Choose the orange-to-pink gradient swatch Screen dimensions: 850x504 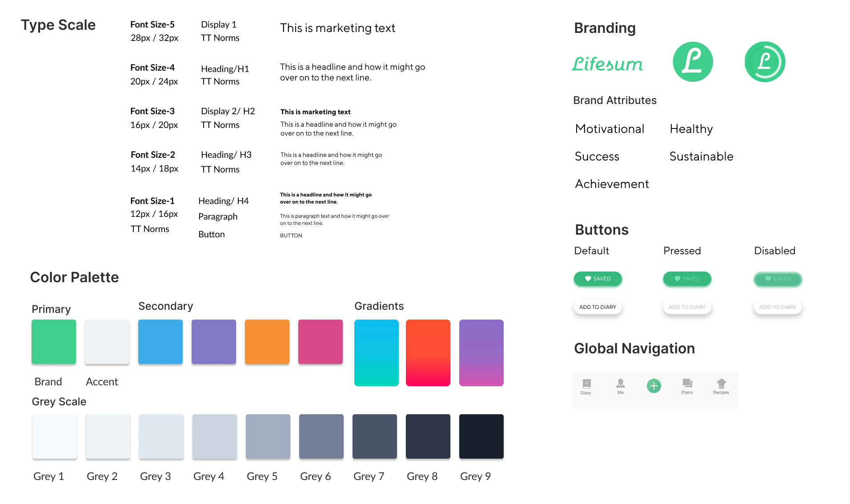pyautogui.click(x=428, y=353)
